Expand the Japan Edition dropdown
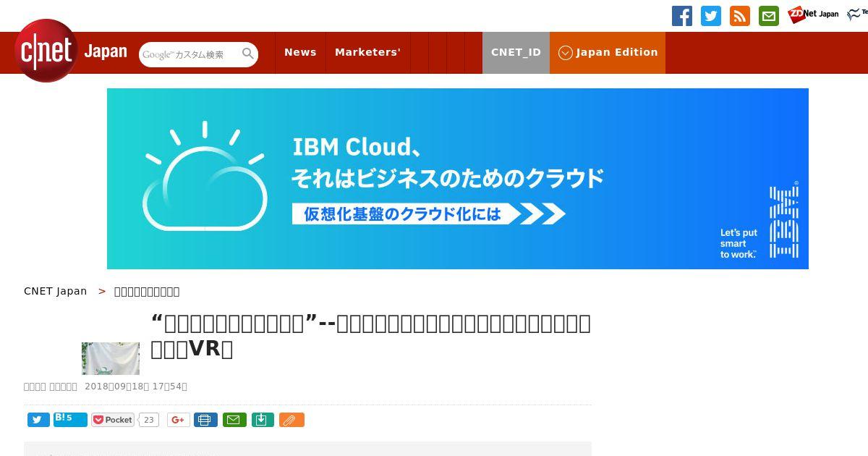Screen dimensions: 868x456 click(x=608, y=52)
